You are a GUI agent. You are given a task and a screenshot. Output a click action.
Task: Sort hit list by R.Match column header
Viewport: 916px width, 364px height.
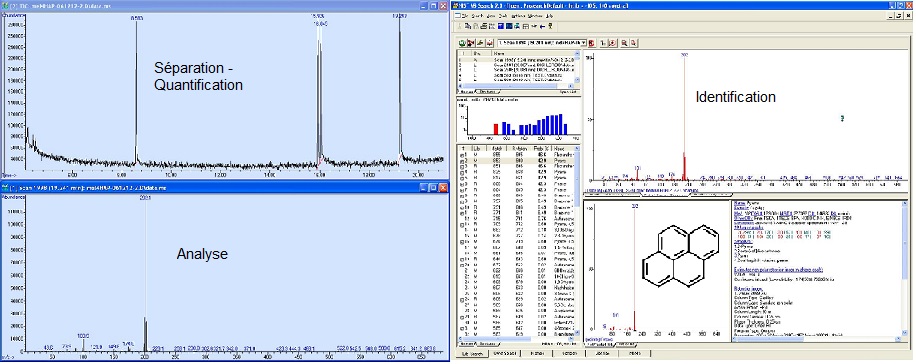pyautogui.click(x=519, y=148)
